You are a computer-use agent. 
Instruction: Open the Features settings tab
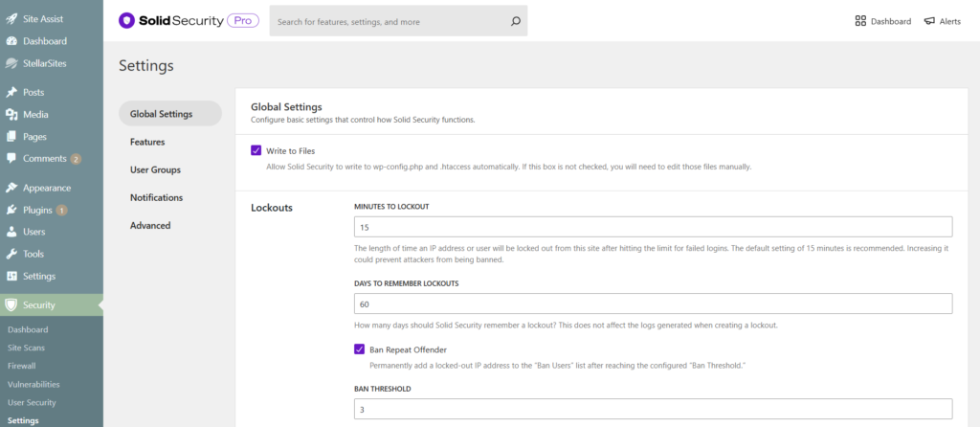pos(147,142)
